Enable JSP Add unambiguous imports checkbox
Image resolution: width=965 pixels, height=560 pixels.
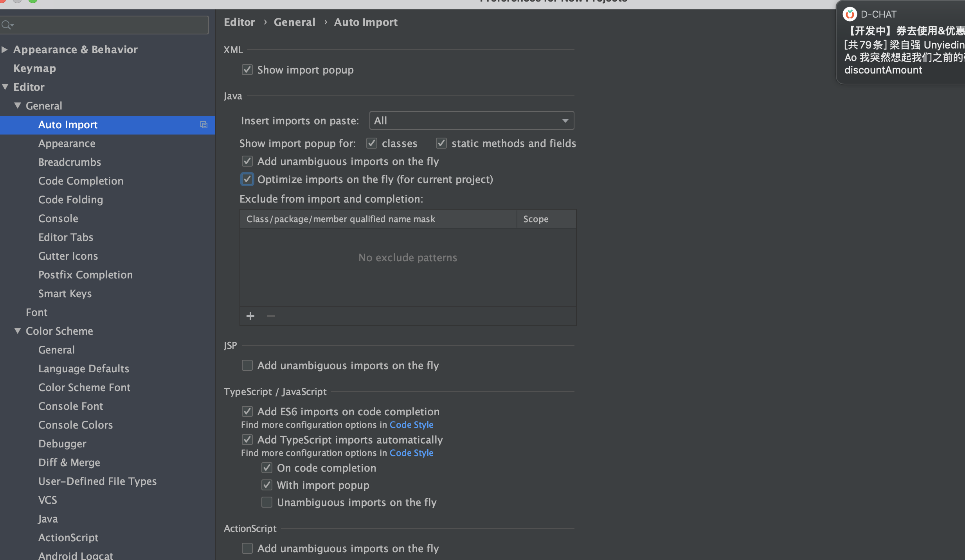coord(247,365)
